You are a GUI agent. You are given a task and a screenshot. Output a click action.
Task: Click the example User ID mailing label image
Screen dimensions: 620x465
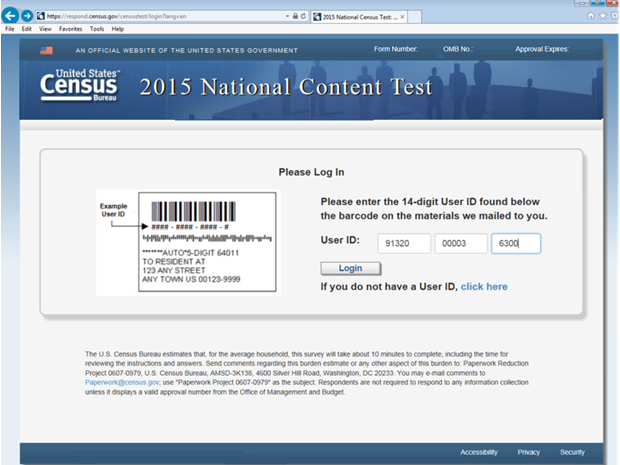pyautogui.click(x=189, y=242)
